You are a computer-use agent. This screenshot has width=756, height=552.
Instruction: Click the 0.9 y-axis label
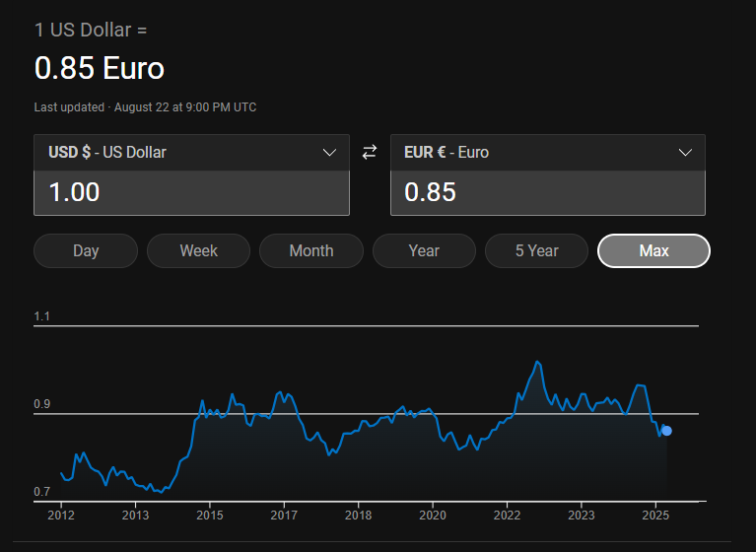42,404
